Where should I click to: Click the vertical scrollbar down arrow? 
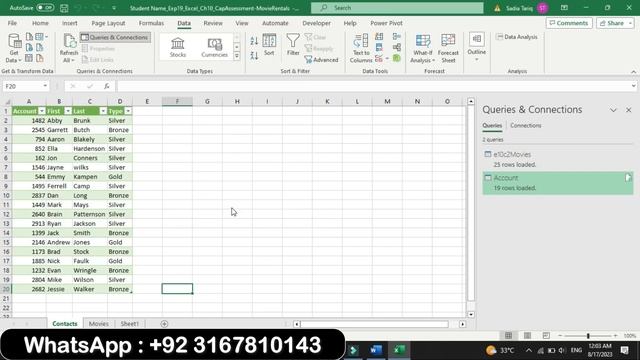(x=471, y=315)
